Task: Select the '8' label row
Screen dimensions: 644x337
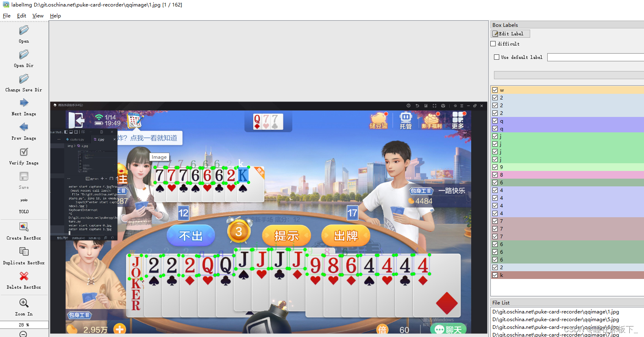Action: tap(568, 175)
